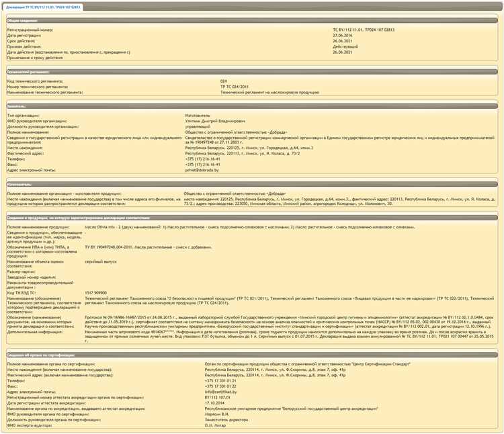
Task: Click applicant head name Уляткин Дмитрий Владимирович
Action: point(215,121)
